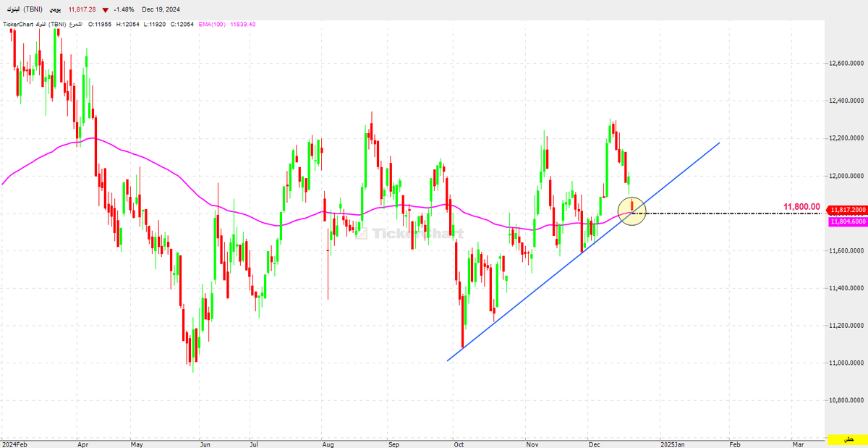Click the 11,400.0000 price axis label
Viewport: 868px width, 448px height.
[x=848, y=288]
